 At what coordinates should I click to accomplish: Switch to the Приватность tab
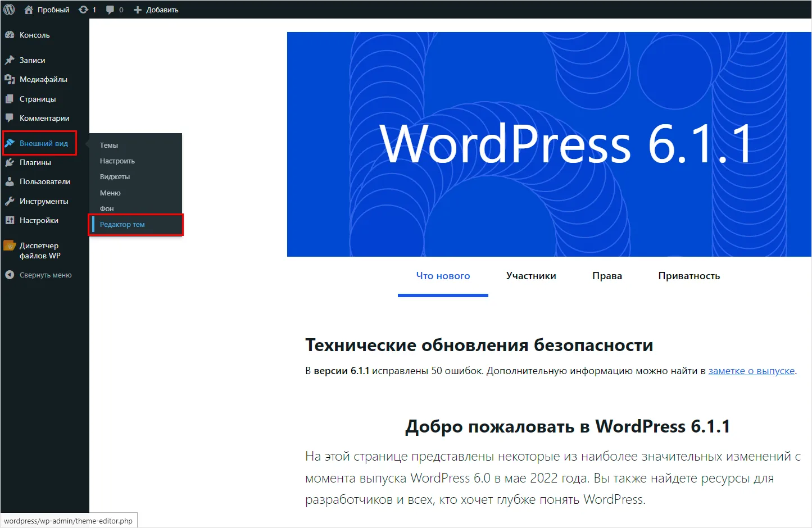[x=689, y=276]
